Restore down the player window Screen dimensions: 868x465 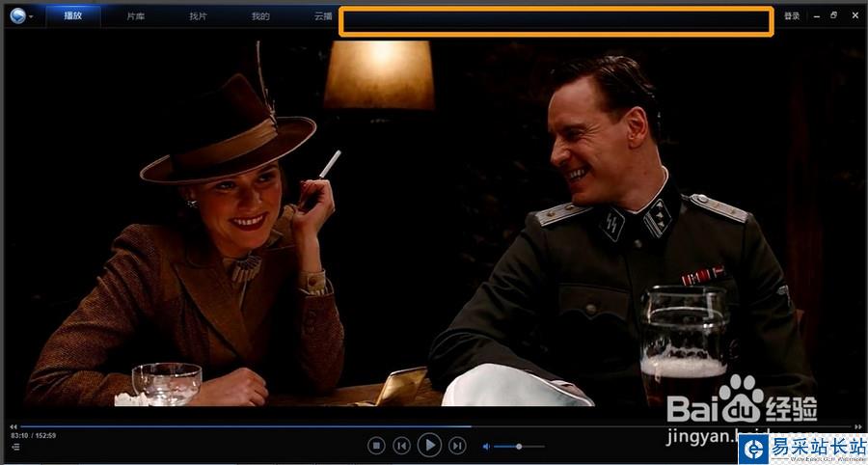click(x=833, y=15)
